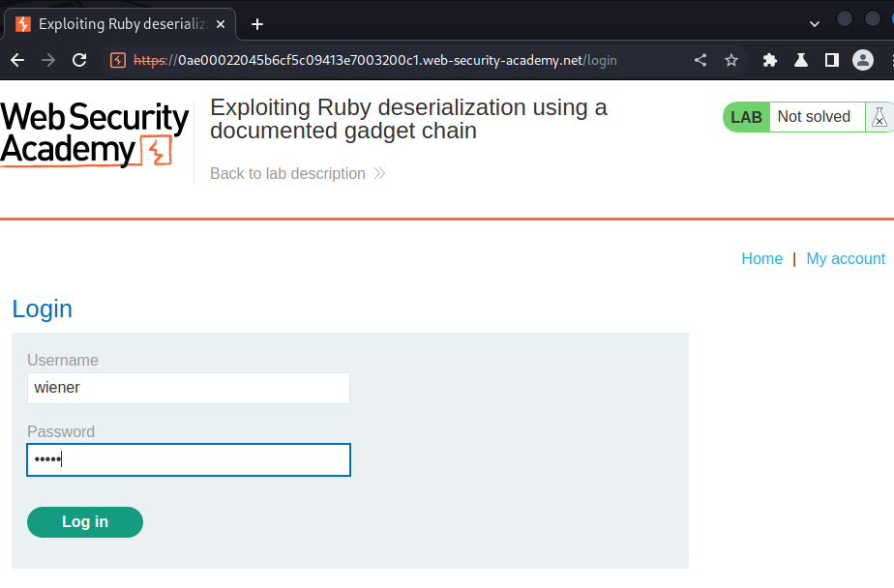
Task: Open the site security info icon
Action: [118, 60]
